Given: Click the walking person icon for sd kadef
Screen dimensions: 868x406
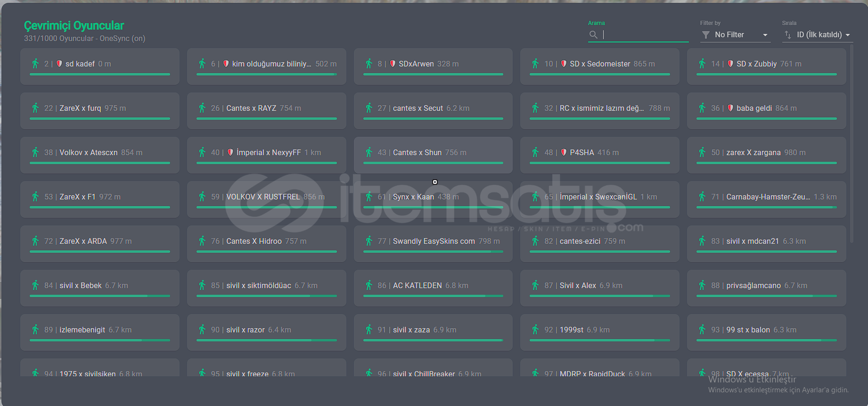Looking at the screenshot, I should 35,64.
